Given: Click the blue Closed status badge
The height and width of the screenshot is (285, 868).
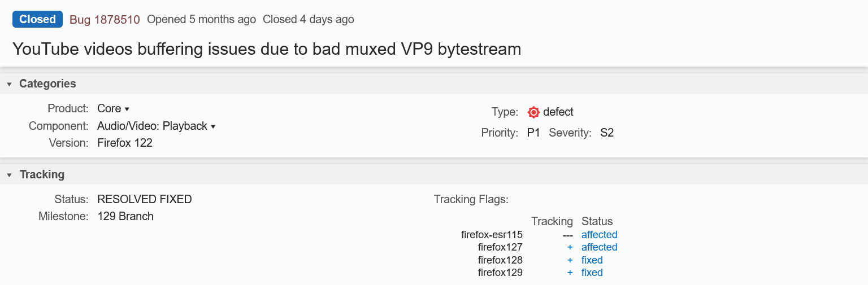Looking at the screenshot, I should pos(37,19).
